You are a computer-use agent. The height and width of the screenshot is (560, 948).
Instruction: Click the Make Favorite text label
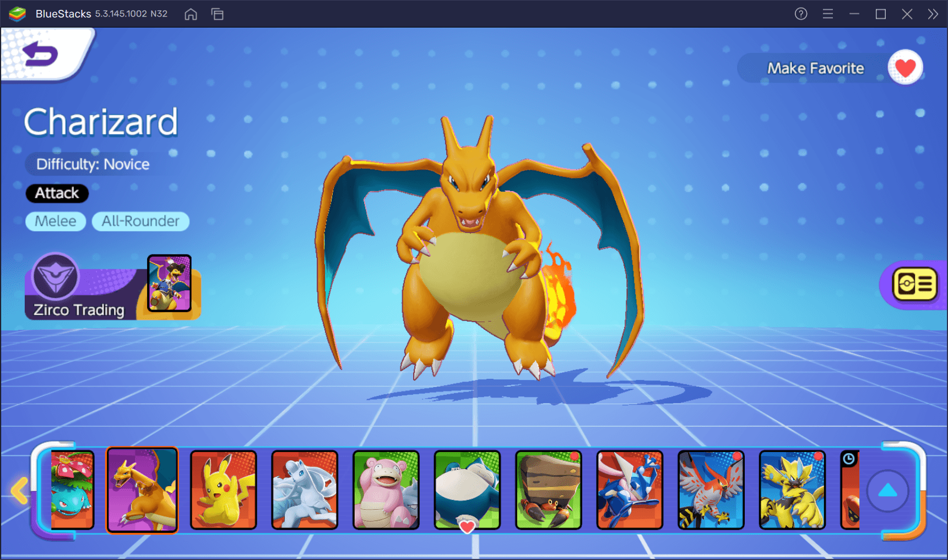816,68
